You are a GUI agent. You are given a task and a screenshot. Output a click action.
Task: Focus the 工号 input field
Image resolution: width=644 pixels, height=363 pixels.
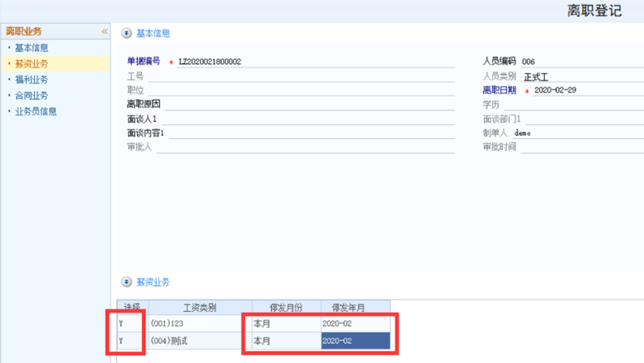click(x=301, y=76)
